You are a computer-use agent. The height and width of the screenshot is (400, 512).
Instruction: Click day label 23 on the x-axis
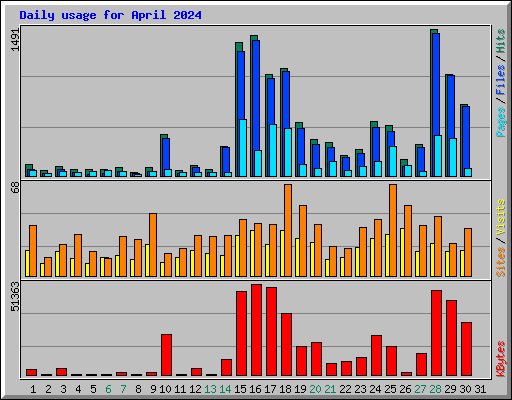[360, 389]
